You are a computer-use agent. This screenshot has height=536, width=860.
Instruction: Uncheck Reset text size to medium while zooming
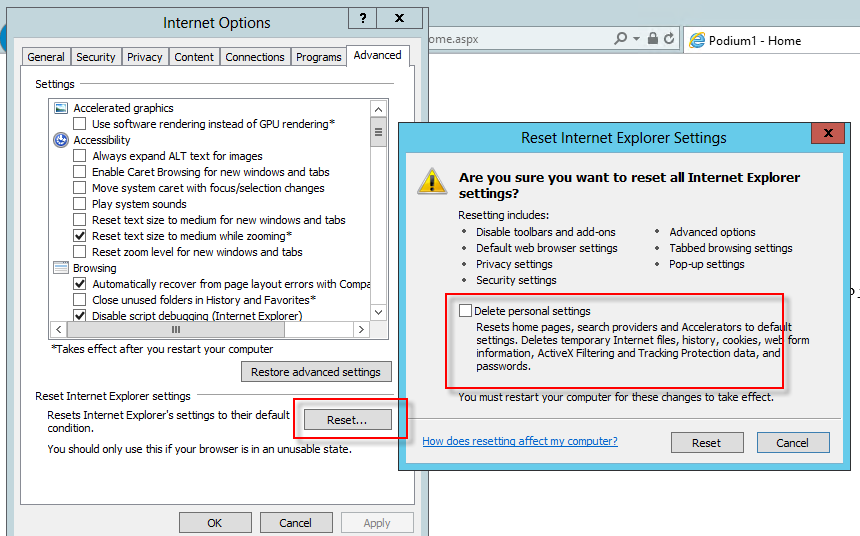pos(80,236)
